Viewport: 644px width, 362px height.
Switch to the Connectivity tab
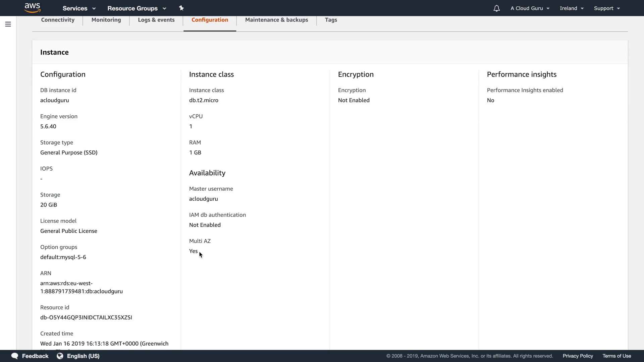[58, 20]
